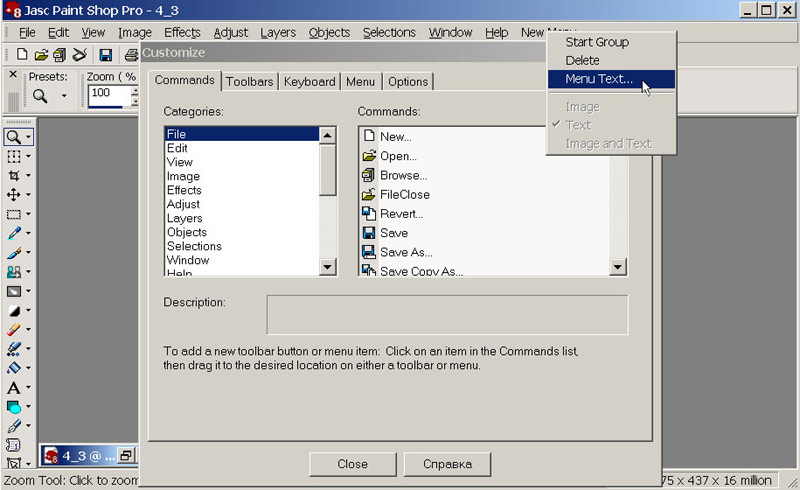Expand the Selection tool flyout arrow

(x=29, y=214)
